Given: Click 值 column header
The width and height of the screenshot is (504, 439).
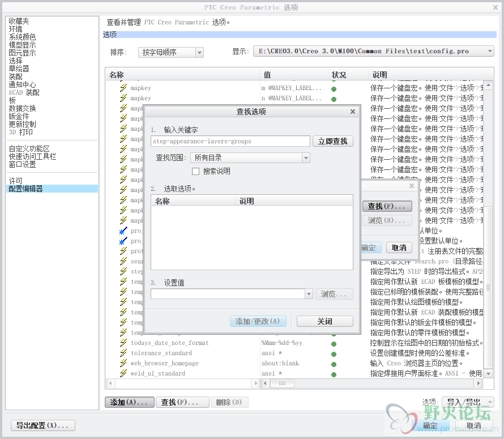Looking at the screenshot, I should click(294, 75).
